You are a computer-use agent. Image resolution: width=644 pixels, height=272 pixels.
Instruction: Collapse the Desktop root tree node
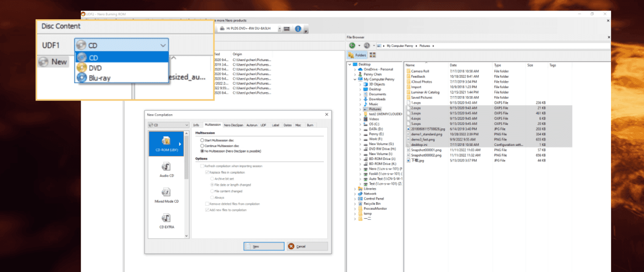pyautogui.click(x=350, y=64)
